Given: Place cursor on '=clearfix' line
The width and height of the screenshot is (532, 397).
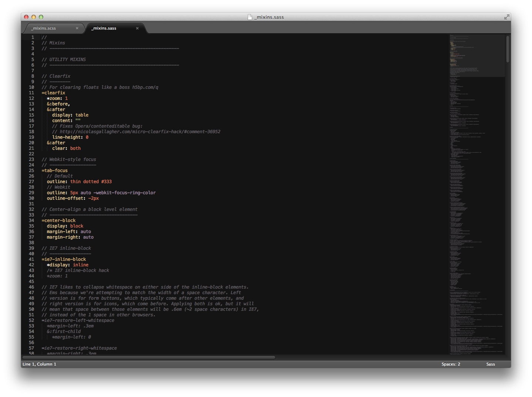Looking at the screenshot, I should click(53, 93).
